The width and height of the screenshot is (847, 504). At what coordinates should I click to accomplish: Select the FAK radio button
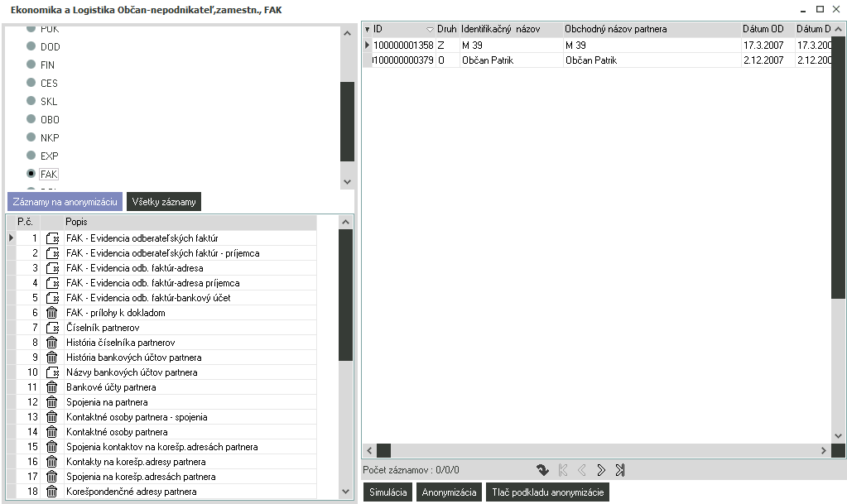point(31,174)
